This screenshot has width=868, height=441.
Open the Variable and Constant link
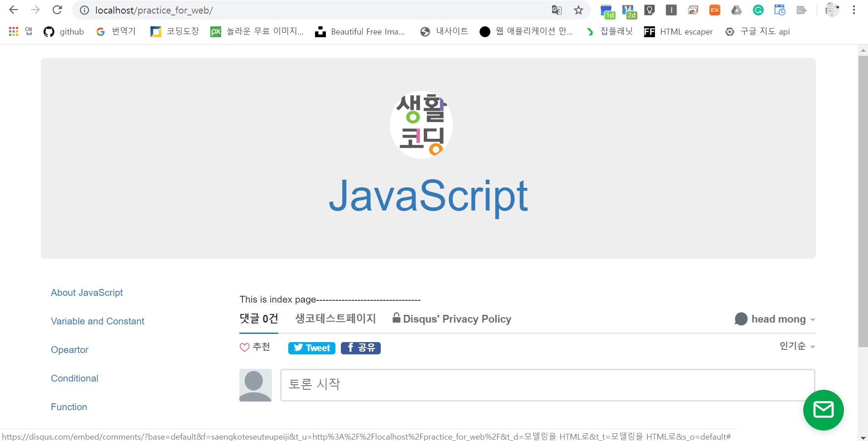coord(97,321)
